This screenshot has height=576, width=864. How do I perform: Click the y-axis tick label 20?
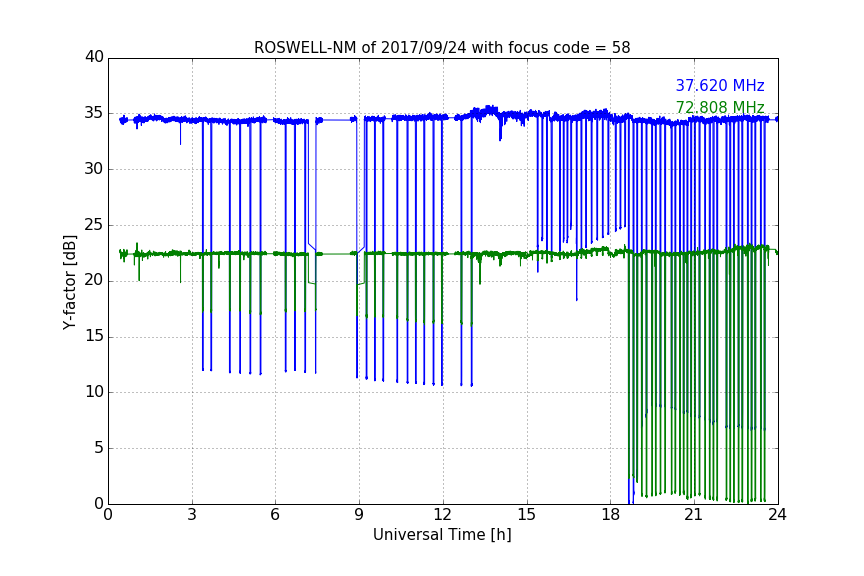click(94, 281)
